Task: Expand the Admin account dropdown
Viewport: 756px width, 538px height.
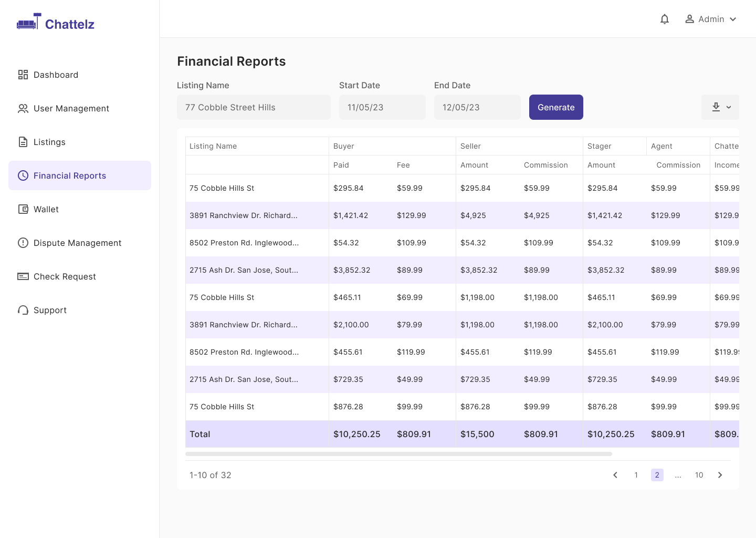Action: [711, 19]
